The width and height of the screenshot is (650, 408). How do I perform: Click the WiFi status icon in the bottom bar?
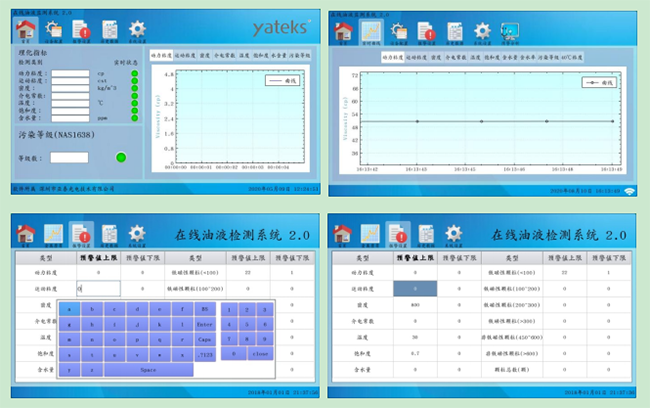pos(630,190)
